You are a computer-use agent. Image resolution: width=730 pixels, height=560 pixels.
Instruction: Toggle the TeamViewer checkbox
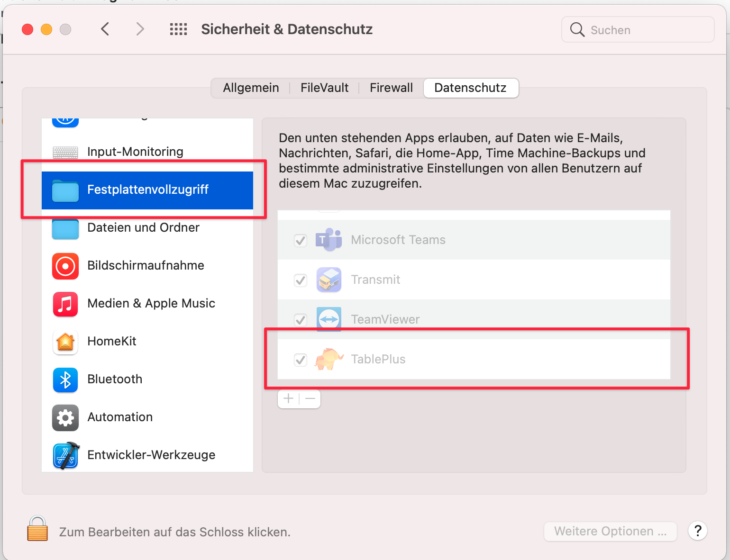point(301,320)
